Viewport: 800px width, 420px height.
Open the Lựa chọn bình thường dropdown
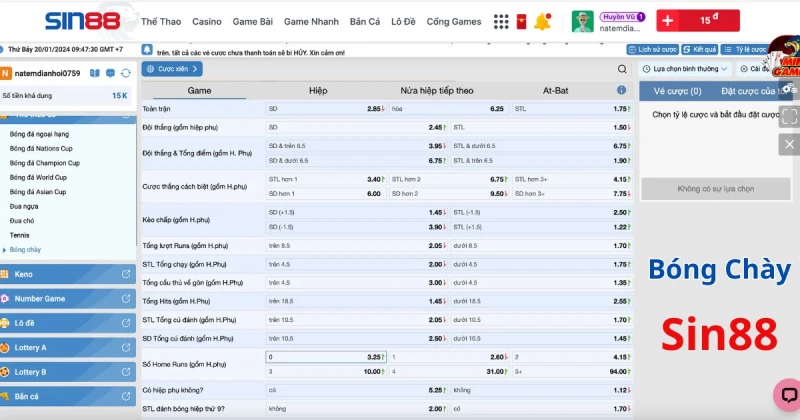(x=685, y=69)
